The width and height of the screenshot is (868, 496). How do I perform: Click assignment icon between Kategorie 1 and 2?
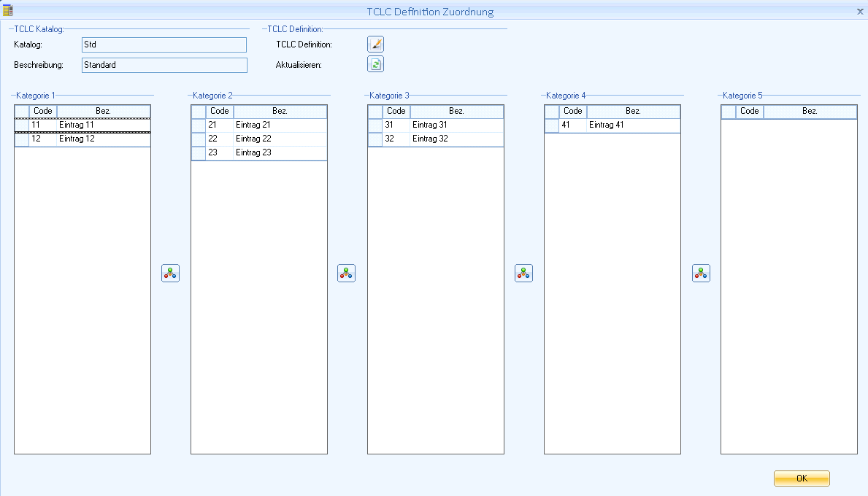(x=171, y=273)
